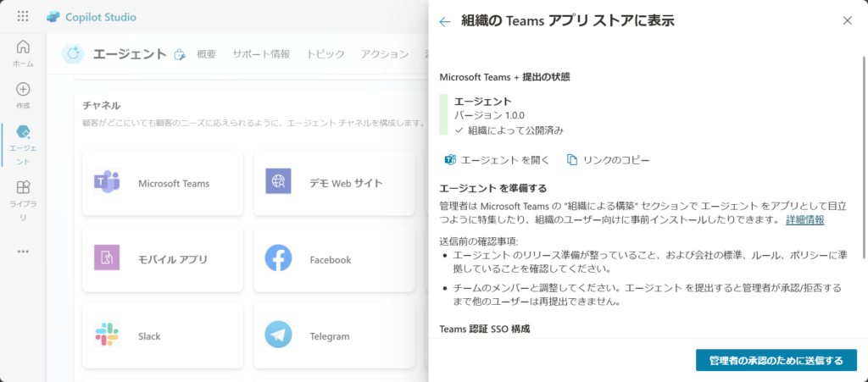Switch to the アクション tab
The height and width of the screenshot is (382, 868).
point(385,54)
